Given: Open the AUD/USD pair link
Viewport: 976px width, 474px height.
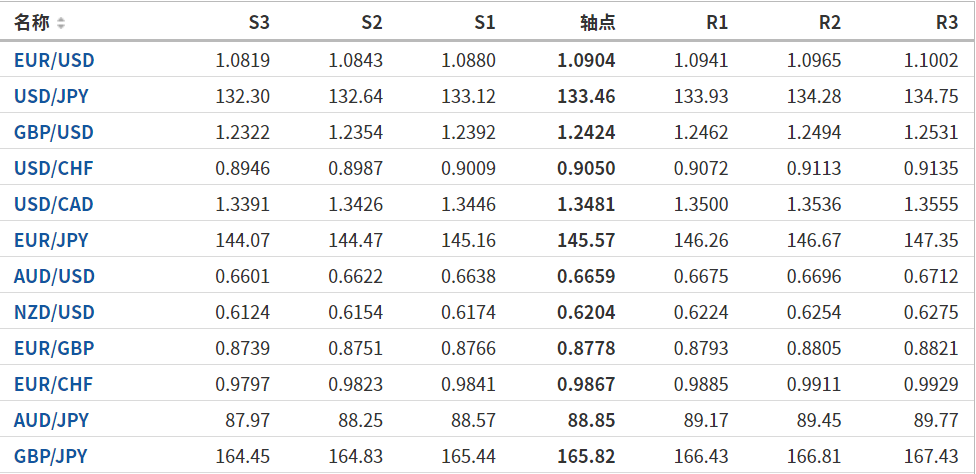Looking at the screenshot, I should point(54,276).
